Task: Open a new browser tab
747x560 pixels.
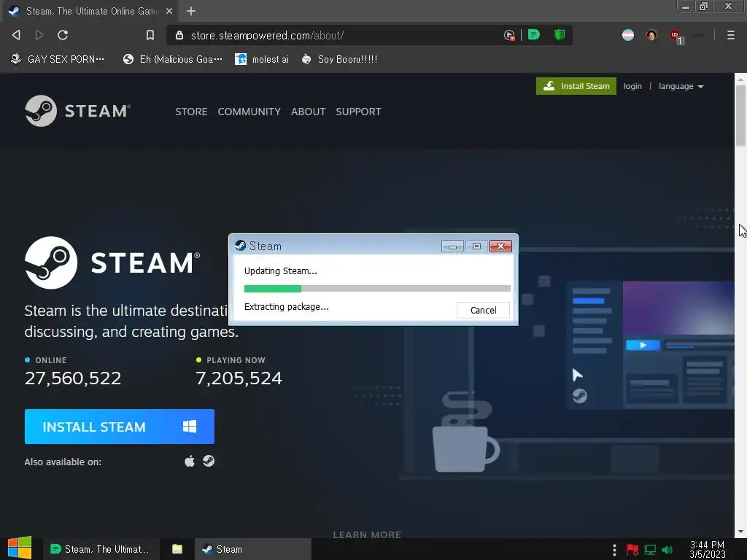Action: (x=191, y=11)
